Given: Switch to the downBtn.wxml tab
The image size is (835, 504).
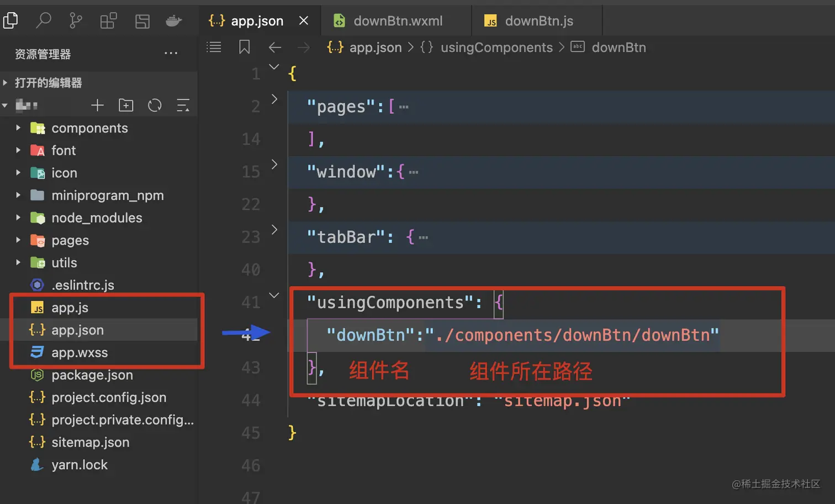Looking at the screenshot, I should coord(397,21).
